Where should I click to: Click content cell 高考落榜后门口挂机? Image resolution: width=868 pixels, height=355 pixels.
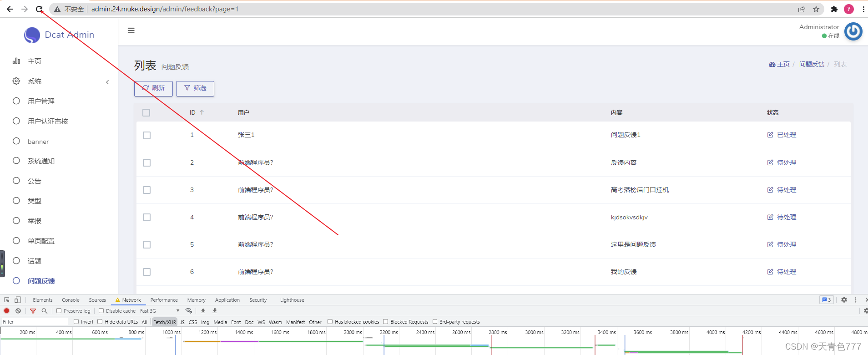pos(640,190)
